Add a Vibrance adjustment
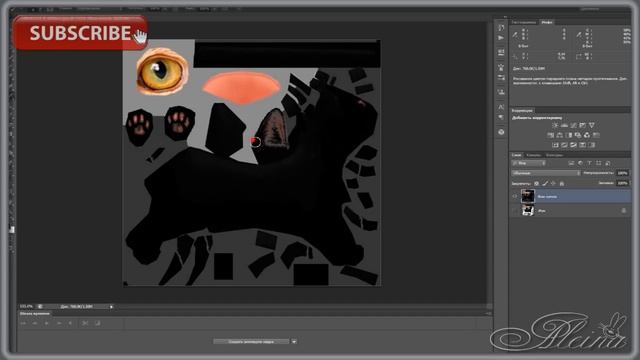The width and height of the screenshot is (640, 360). [x=592, y=125]
